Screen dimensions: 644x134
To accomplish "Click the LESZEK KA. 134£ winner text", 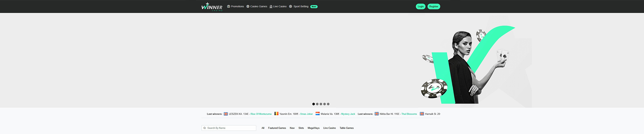I will [x=238, y=114].
